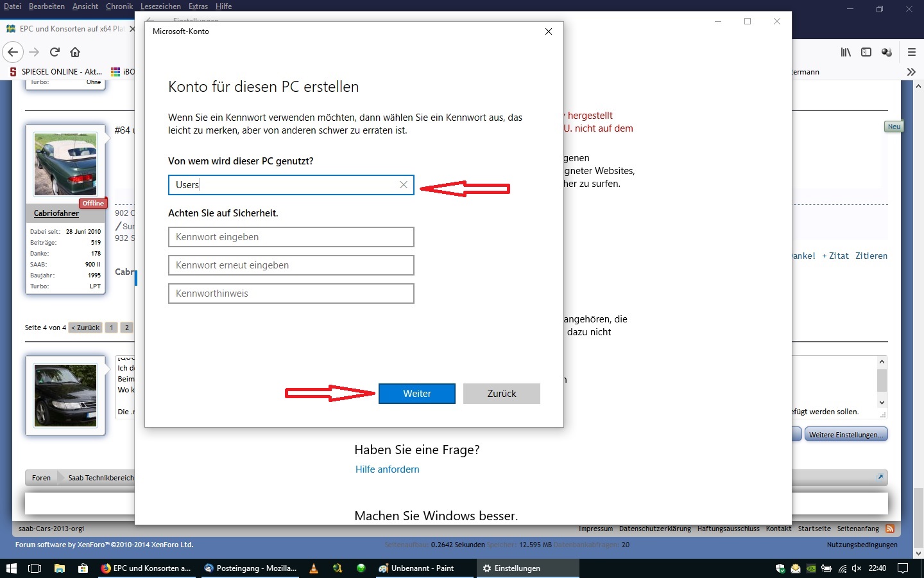This screenshot has height=578, width=924.
Task: Go back with the Firefox back arrow
Action: pyautogui.click(x=13, y=52)
